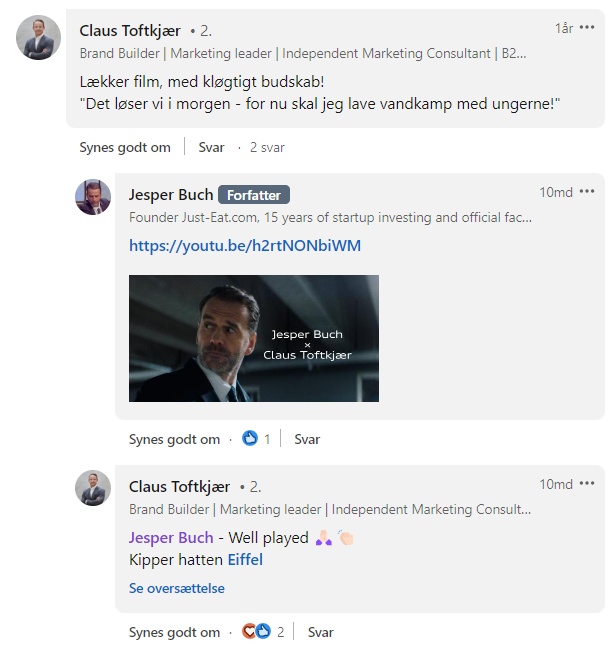Image resolution: width=610 pixels, height=658 pixels.
Task: Open the 'Eiffel' mention link
Action: tap(245, 560)
